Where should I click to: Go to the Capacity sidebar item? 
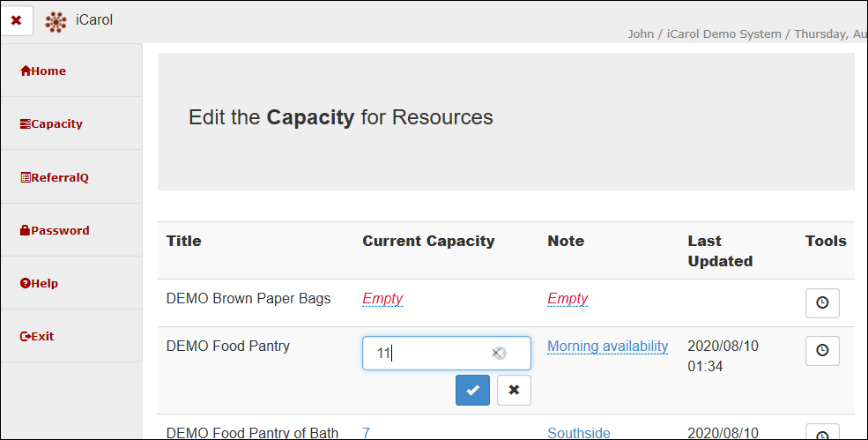coord(51,124)
